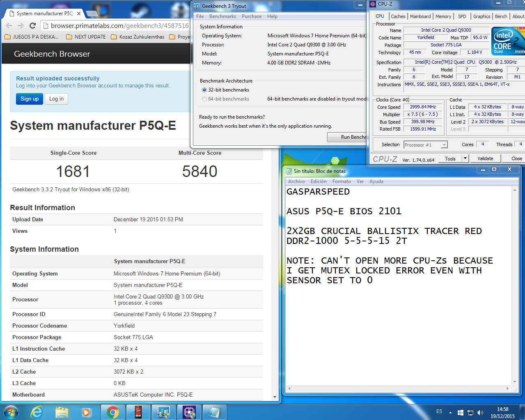
Task: Click the Geekbench Browser header link
Action: tap(52, 54)
